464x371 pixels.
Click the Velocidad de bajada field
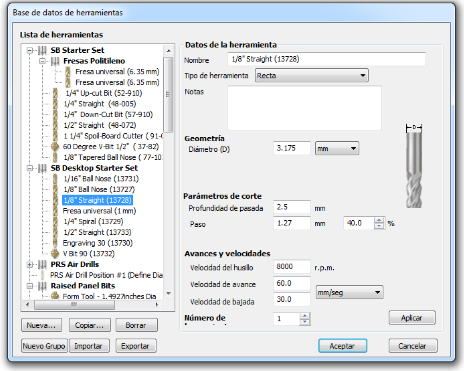pyautogui.click(x=292, y=299)
